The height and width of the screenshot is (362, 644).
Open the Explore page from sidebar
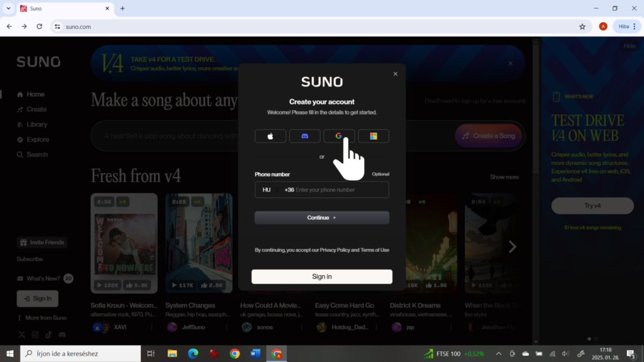[38, 140]
